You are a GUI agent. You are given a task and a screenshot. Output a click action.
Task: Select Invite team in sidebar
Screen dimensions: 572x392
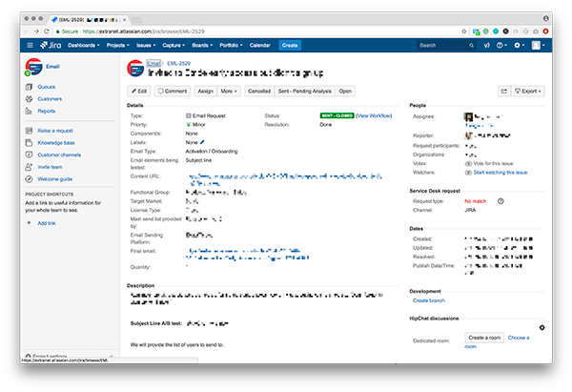point(50,167)
